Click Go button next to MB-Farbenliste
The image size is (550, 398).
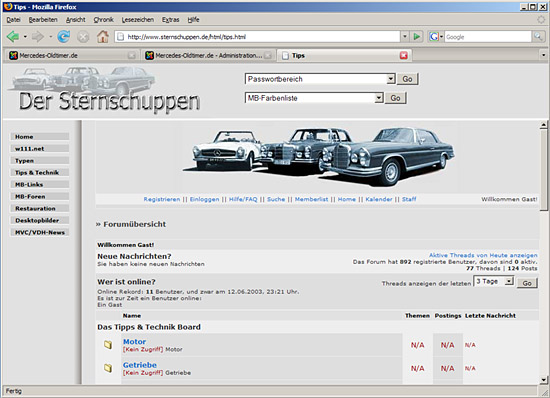click(395, 98)
